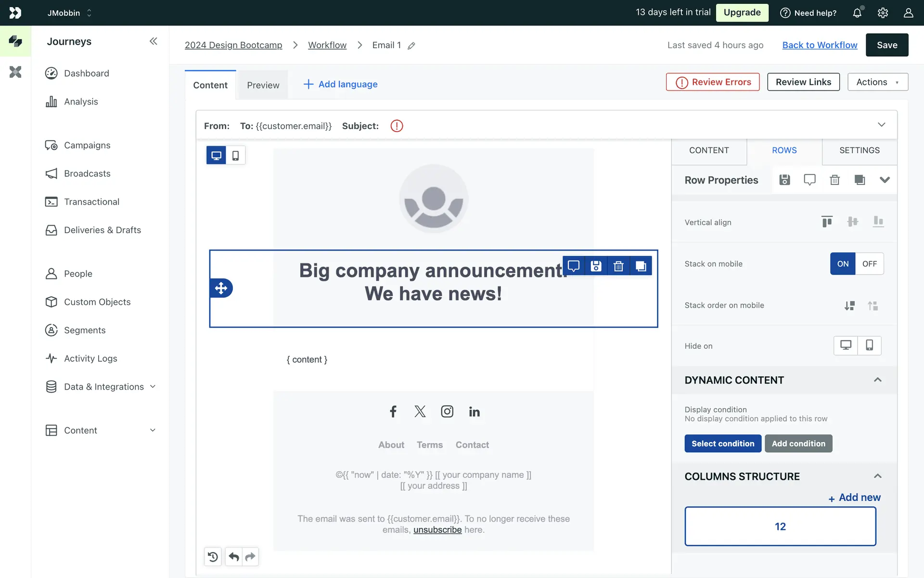924x578 pixels.
Task: Switch to the Preview tab
Action: coord(263,85)
